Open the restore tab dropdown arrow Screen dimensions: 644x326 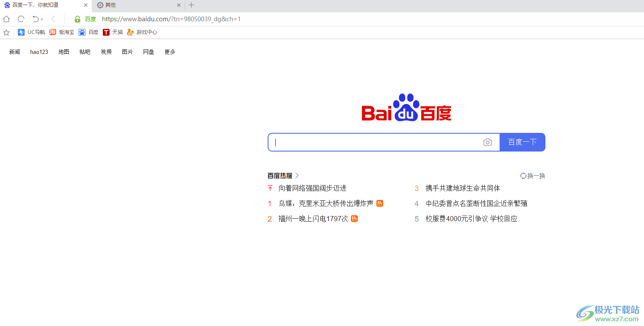tap(42, 20)
